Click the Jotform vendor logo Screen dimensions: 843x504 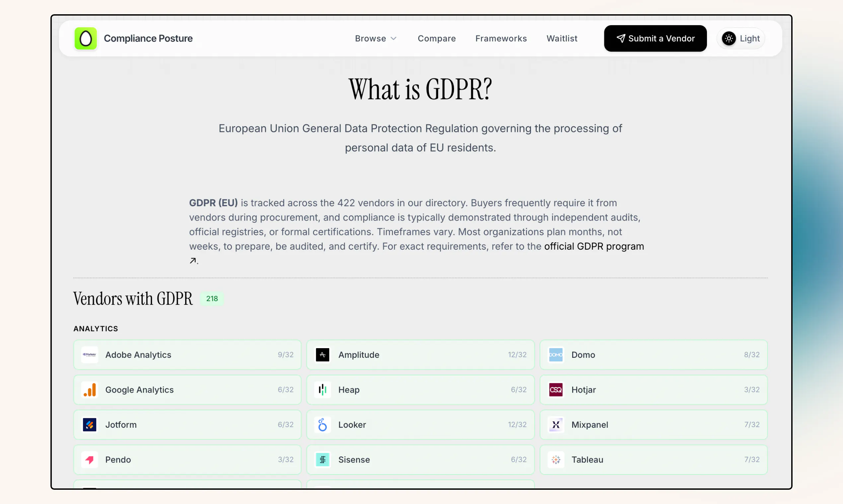(x=90, y=424)
